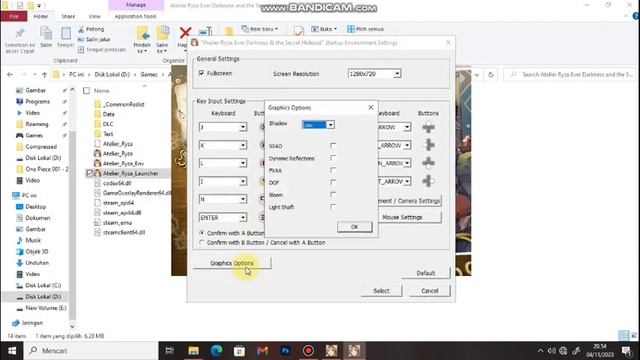Screen dimensions: 640x360
Task: Launch Microsoft Edge from taskbar
Action: [x=216, y=351]
